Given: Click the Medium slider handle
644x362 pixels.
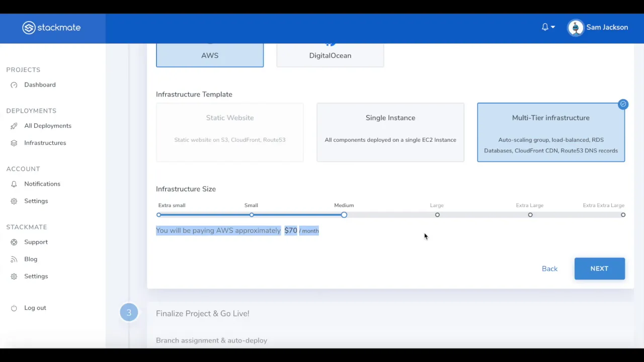Looking at the screenshot, I should tap(344, 215).
